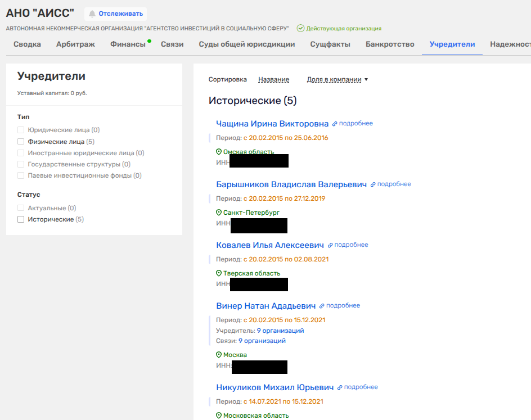
Task: Switch to the Арбитраж tab
Action: [x=75, y=44]
